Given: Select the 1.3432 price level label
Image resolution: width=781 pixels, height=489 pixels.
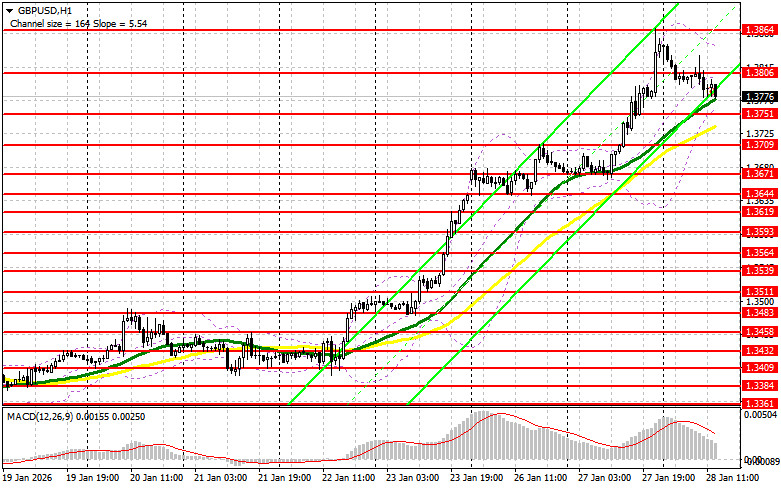Looking at the screenshot, I should point(760,351).
